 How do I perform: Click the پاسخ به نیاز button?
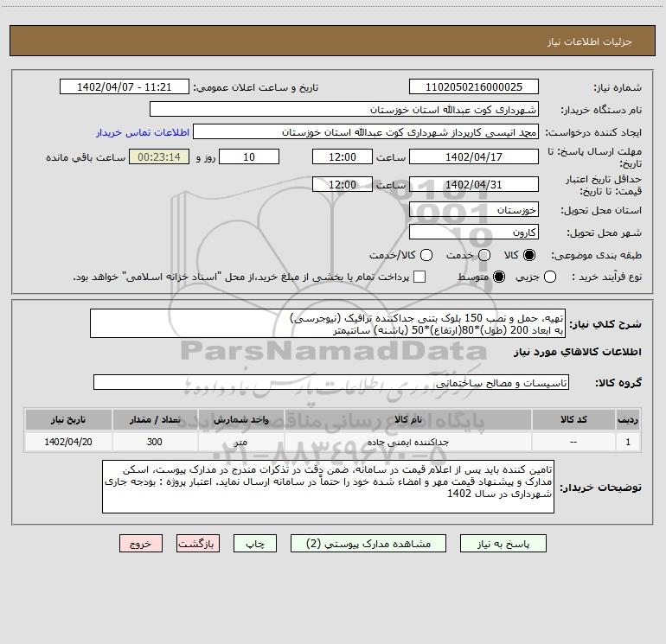pos(503,544)
